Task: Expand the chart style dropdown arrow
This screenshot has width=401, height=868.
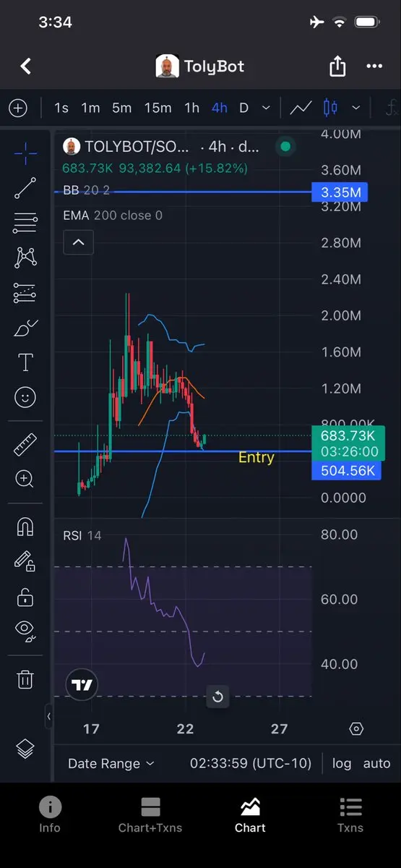Action: tap(355, 108)
